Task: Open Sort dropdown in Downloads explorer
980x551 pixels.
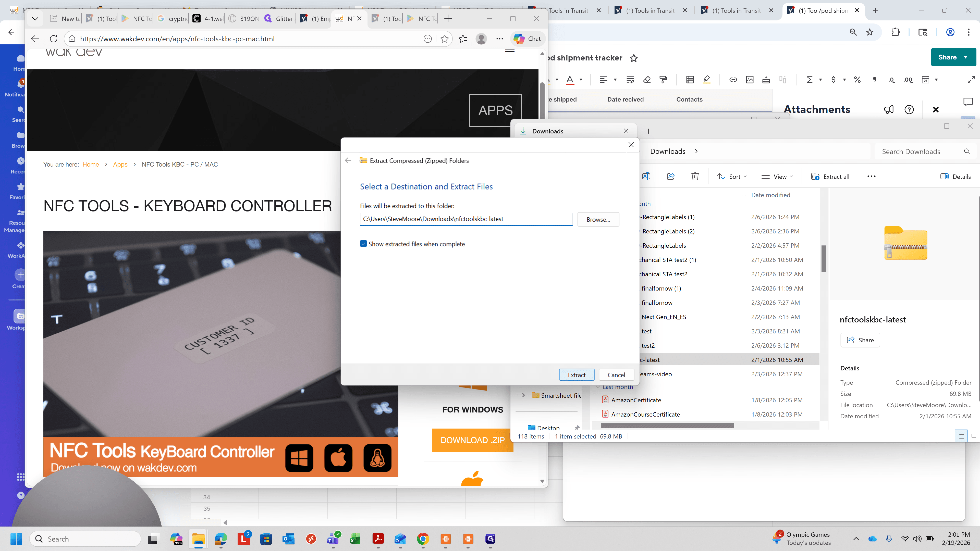Action: tap(732, 177)
